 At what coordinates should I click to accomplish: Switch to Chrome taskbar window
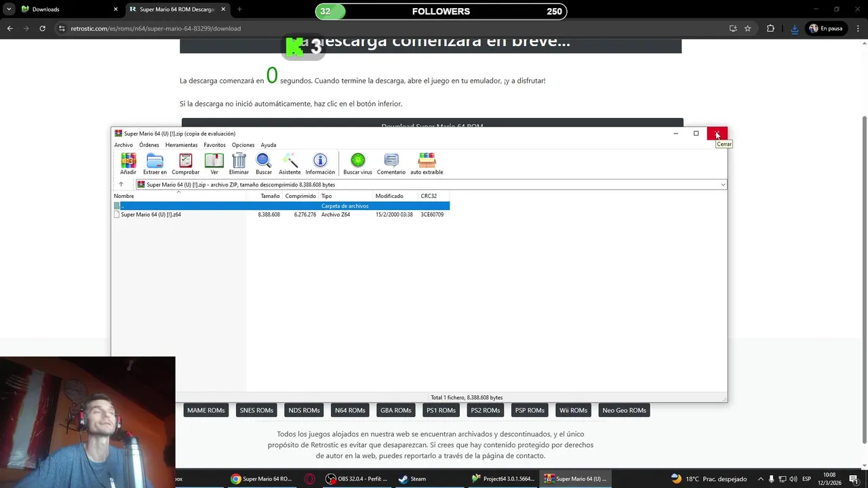click(262, 479)
